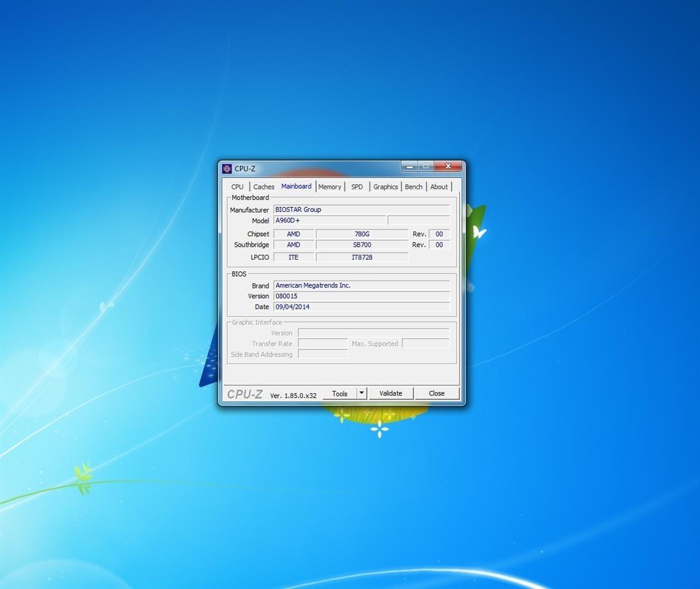The height and width of the screenshot is (589, 700).
Task: Click the Chipset Rev. 00 value
Action: coord(439,234)
